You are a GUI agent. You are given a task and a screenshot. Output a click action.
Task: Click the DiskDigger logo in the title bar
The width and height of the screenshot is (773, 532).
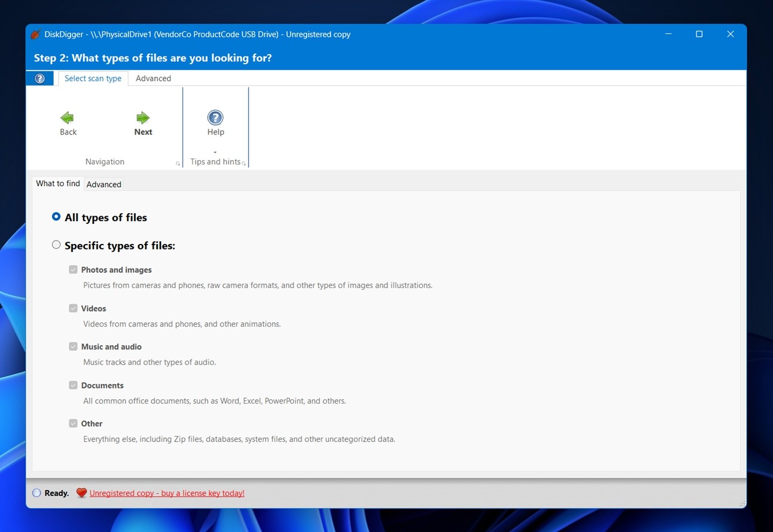click(36, 34)
